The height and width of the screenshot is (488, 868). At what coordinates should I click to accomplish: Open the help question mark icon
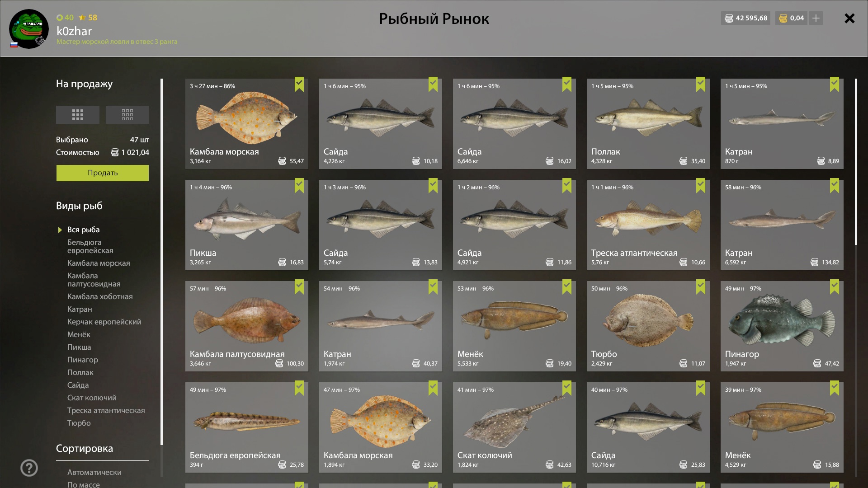pyautogui.click(x=29, y=468)
